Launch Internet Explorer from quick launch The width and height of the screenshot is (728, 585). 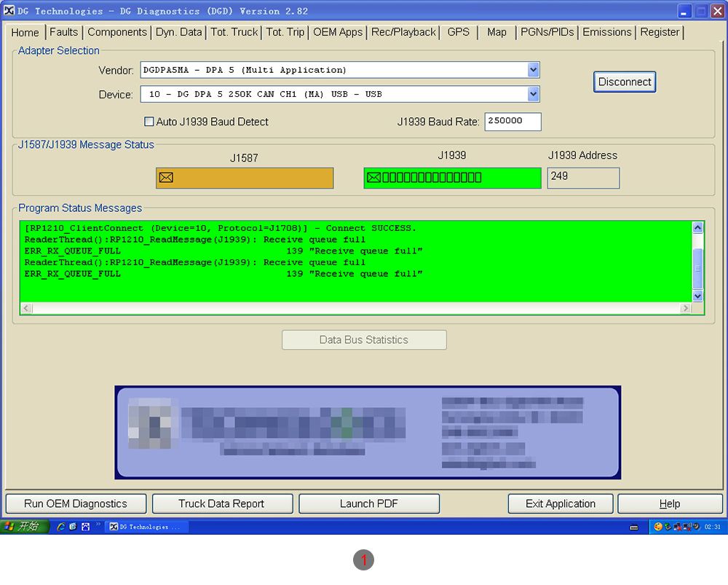60,527
